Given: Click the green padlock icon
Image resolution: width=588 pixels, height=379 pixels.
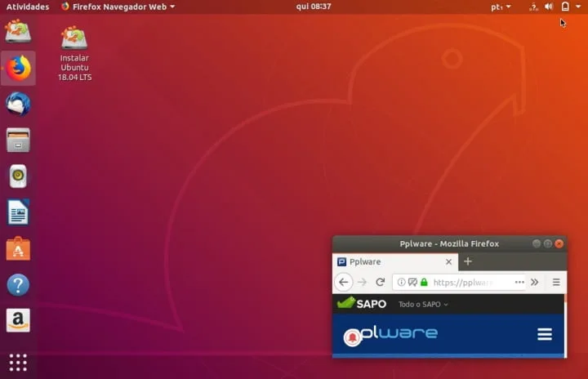Looking at the screenshot, I should [x=424, y=282].
